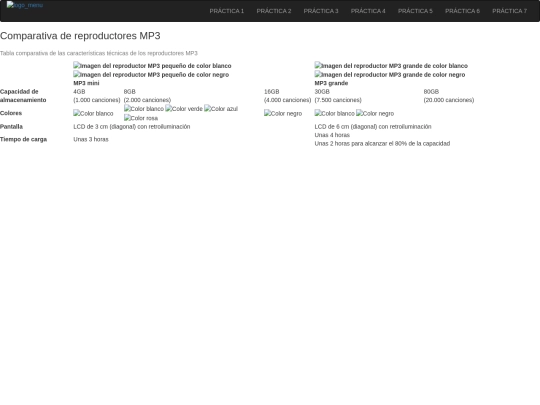Viewport: 540px width, 405px height.
Task: Click the 8GB capacity cell
Action: point(147,96)
